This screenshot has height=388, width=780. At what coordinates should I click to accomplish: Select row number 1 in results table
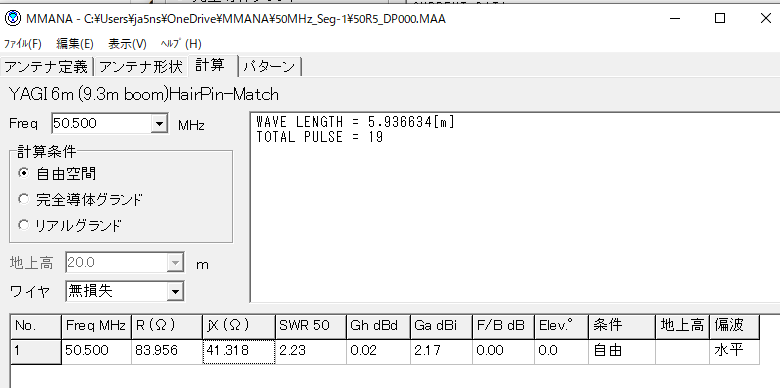[x=36, y=351]
